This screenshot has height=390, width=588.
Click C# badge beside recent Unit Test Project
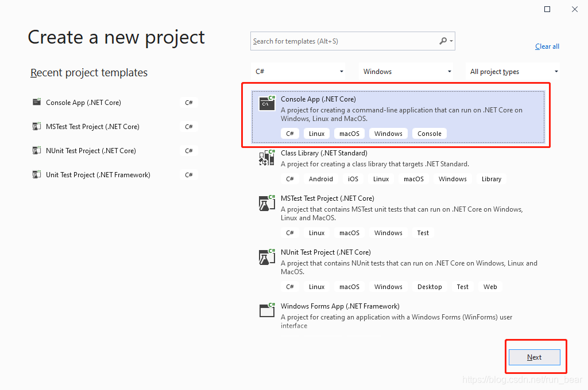[x=188, y=174]
